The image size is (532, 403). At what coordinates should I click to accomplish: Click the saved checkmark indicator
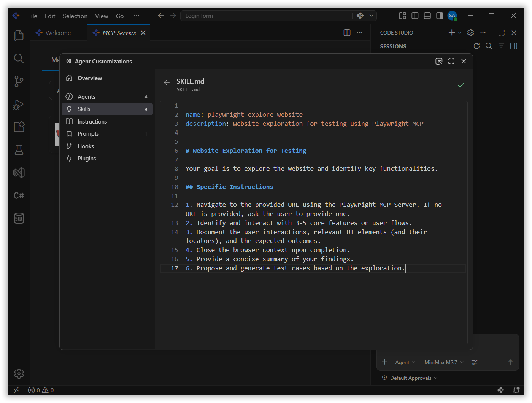461,85
